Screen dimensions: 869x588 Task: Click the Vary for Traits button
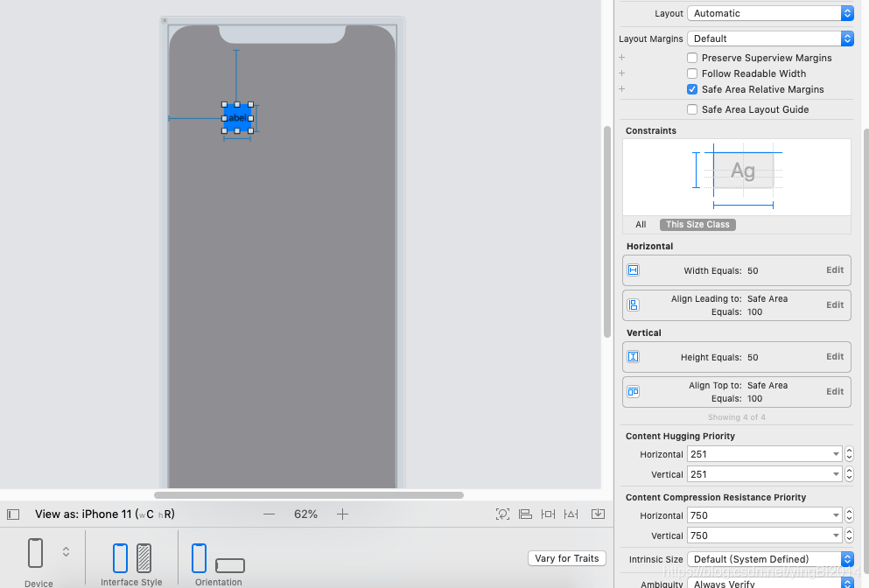tap(567, 558)
